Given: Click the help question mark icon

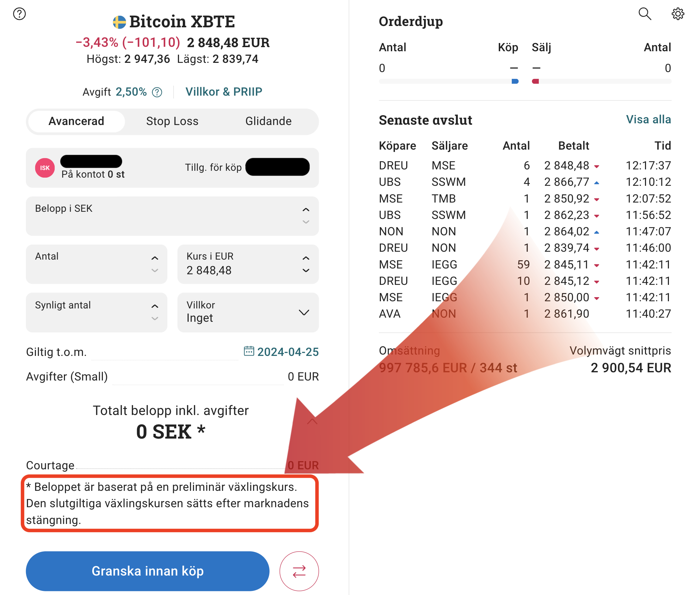Looking at the screenshot, I should click(x=19, y=14).
